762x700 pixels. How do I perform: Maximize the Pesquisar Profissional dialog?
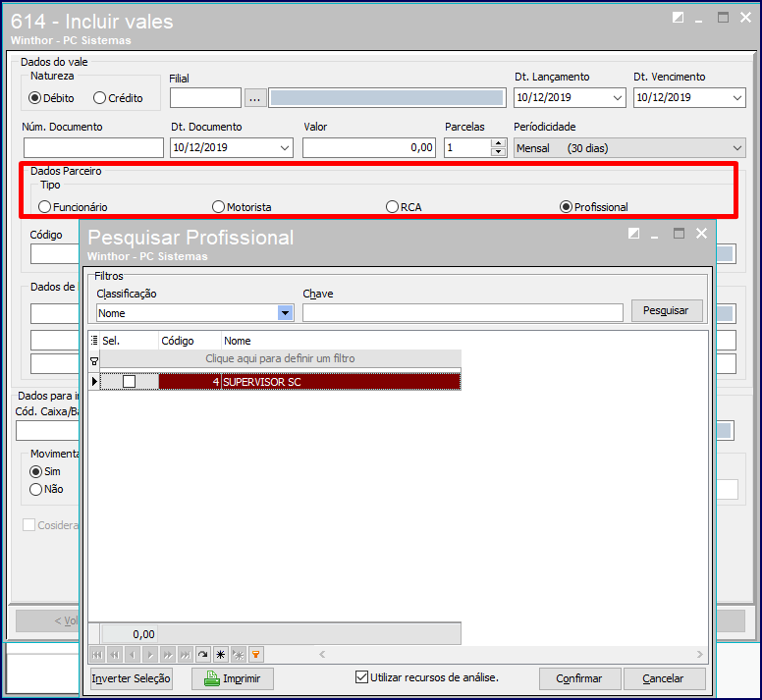[x=679, y=234]
